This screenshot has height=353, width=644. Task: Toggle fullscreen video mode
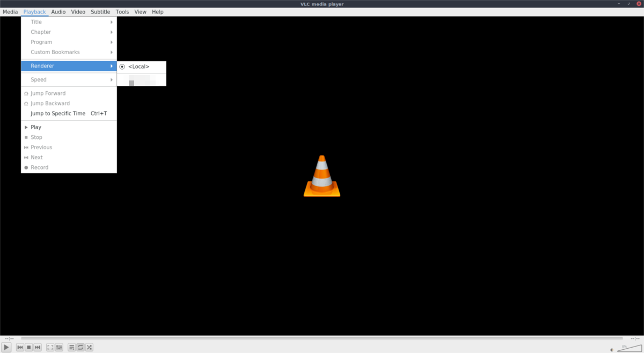tap(50, 348)
